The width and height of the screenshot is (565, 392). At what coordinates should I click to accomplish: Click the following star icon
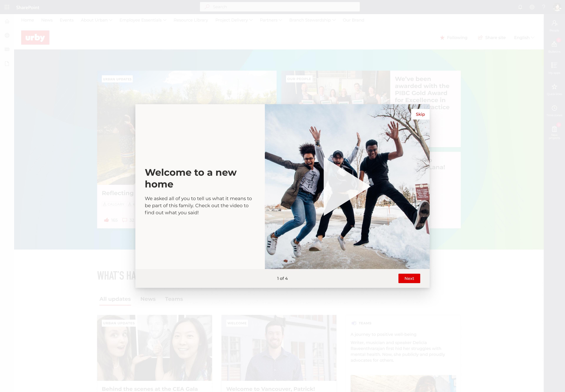coord(442,38)
